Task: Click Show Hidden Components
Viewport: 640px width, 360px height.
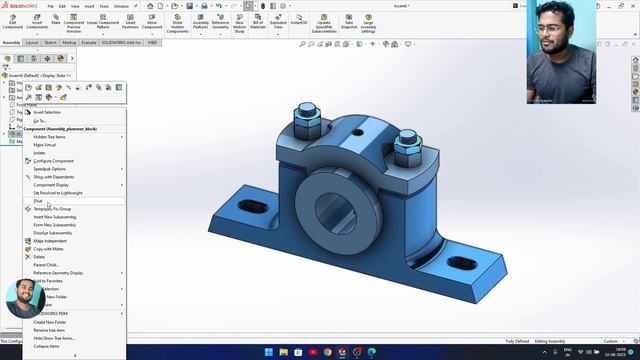Action: (x=178, y=24)
